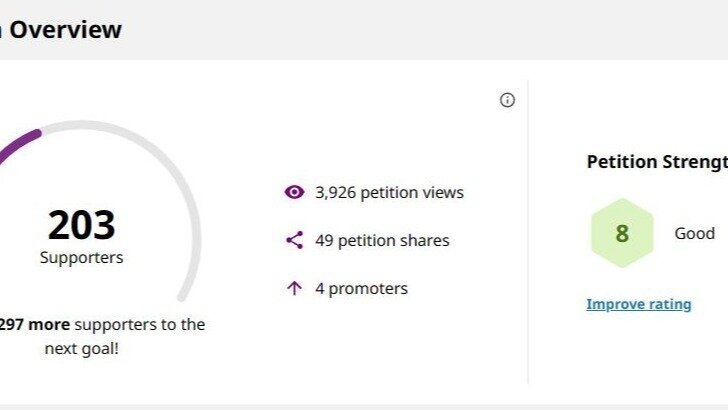Select the 49 petition shares stat

click(382, 240)
